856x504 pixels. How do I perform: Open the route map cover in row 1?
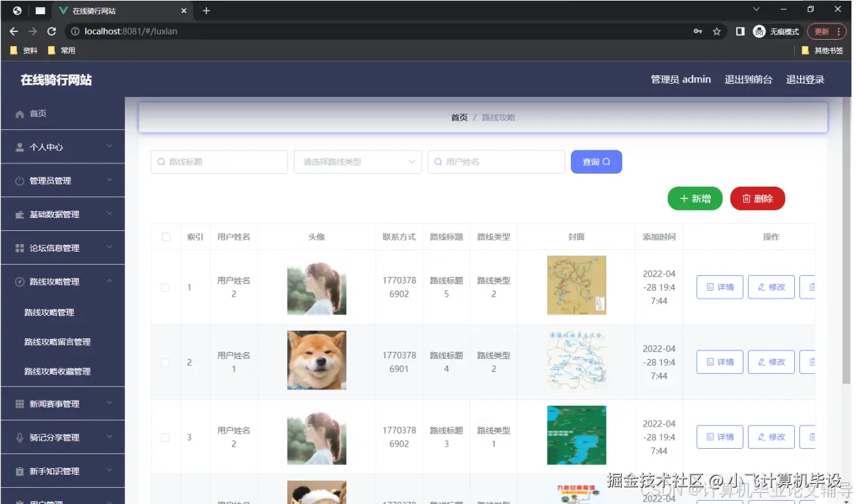point(577,285)
